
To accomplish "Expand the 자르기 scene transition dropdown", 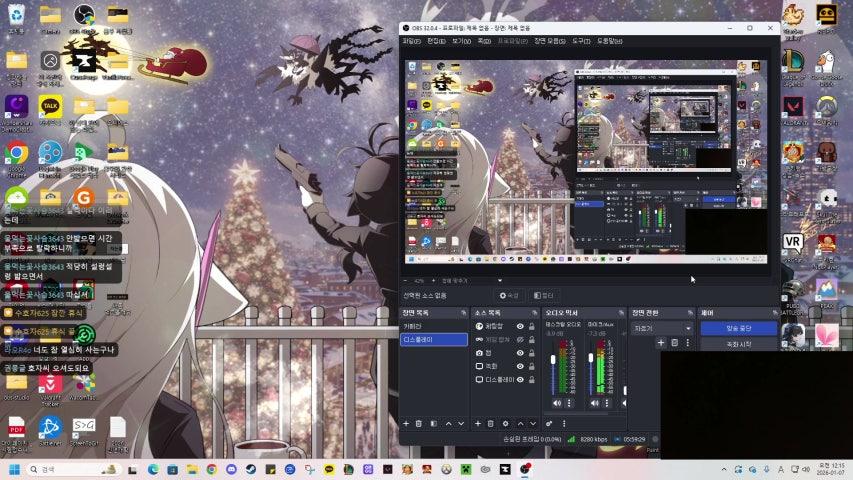I will [x=662, y=328].
